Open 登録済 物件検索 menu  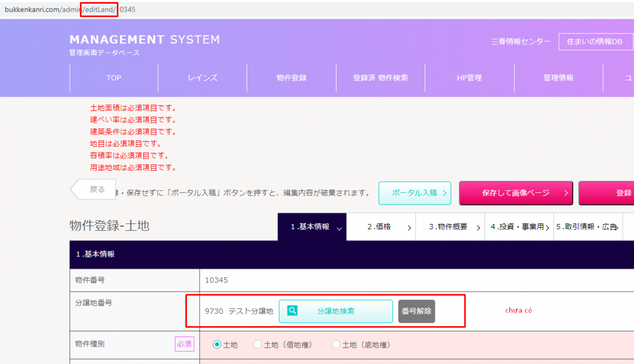click(x=380, y=78)
